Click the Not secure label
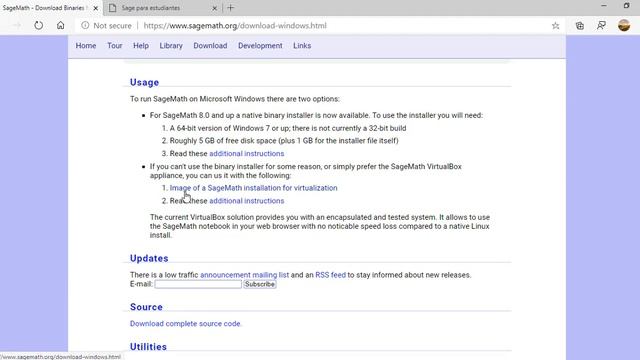 pos(113,26)
